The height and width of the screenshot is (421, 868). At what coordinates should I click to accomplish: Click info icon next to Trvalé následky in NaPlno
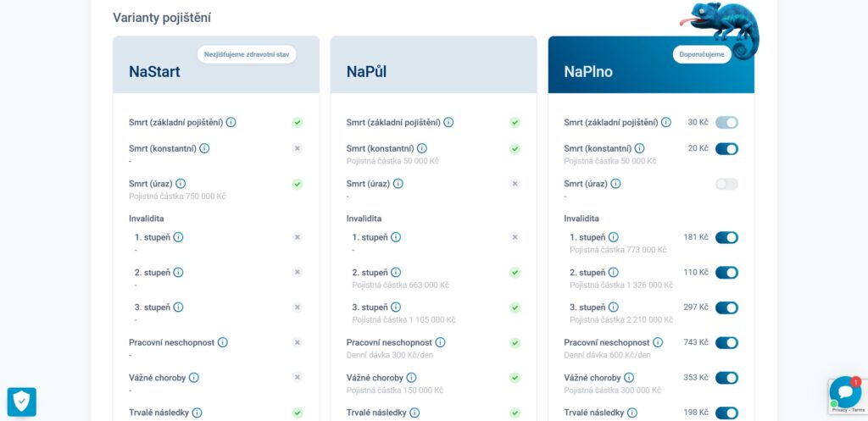coord(632,413)
